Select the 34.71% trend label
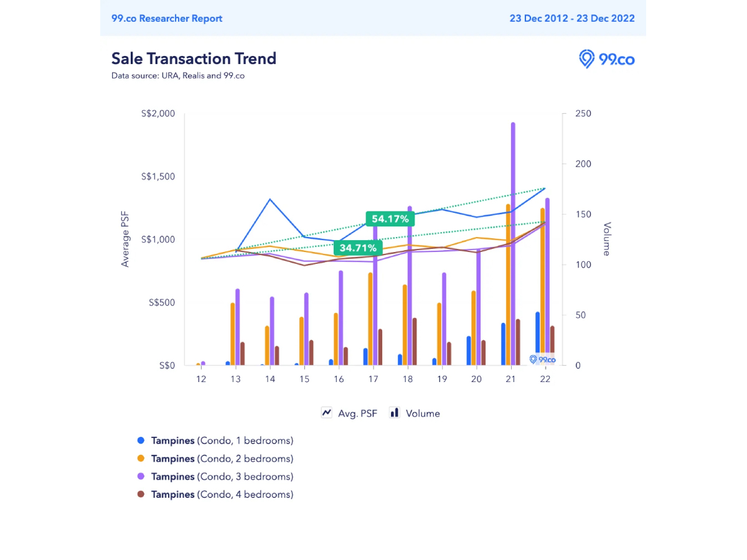Screen dimensions: 747x560 click(357, 248)
